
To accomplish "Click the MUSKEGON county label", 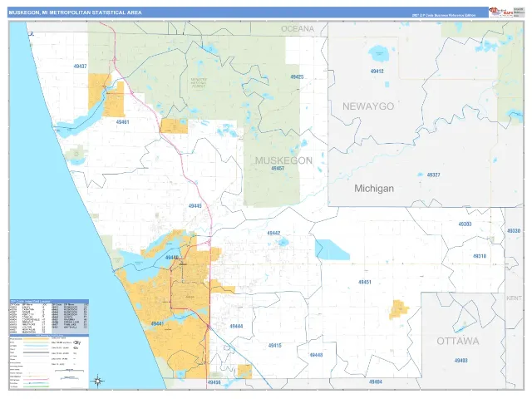I will click(283, 160).
